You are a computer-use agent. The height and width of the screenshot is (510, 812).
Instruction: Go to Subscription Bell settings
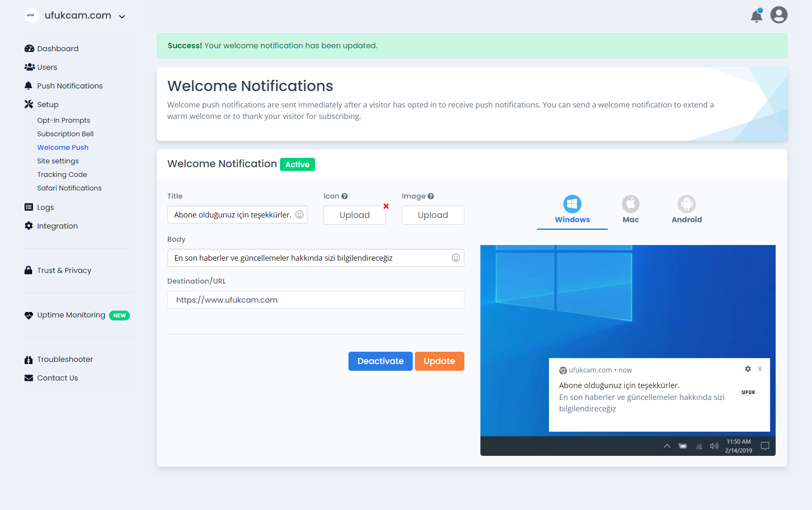pos(65,134)
